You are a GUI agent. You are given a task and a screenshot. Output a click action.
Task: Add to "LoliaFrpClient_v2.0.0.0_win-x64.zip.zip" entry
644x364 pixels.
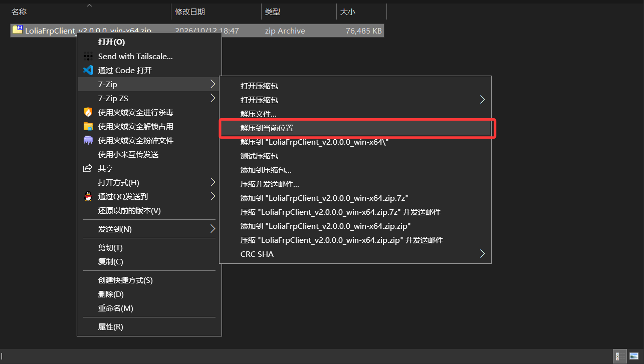pos(355,226)
